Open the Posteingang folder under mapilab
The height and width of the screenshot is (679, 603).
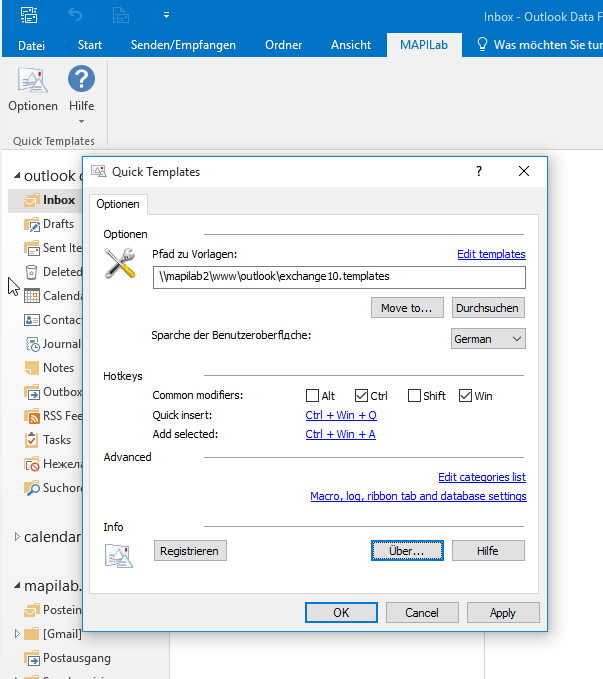(53, 610)
